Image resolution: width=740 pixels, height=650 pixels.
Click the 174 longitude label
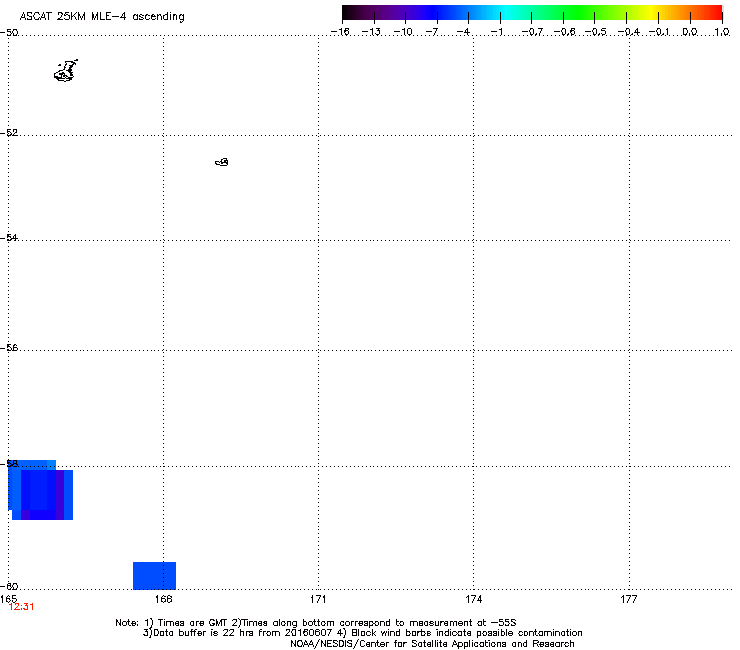(473, 599)
